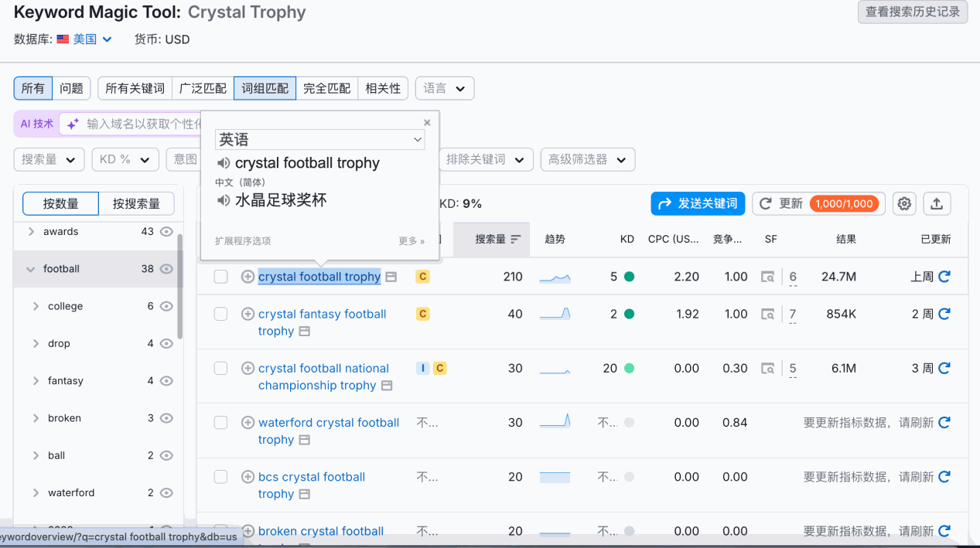Toggle eye icon for football group
This screenshot has width=980, height=548.
(x=166, y=269)
